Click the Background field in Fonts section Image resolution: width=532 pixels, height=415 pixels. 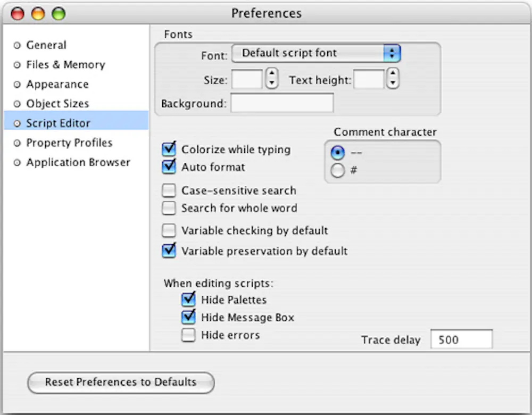coord(282,103)
